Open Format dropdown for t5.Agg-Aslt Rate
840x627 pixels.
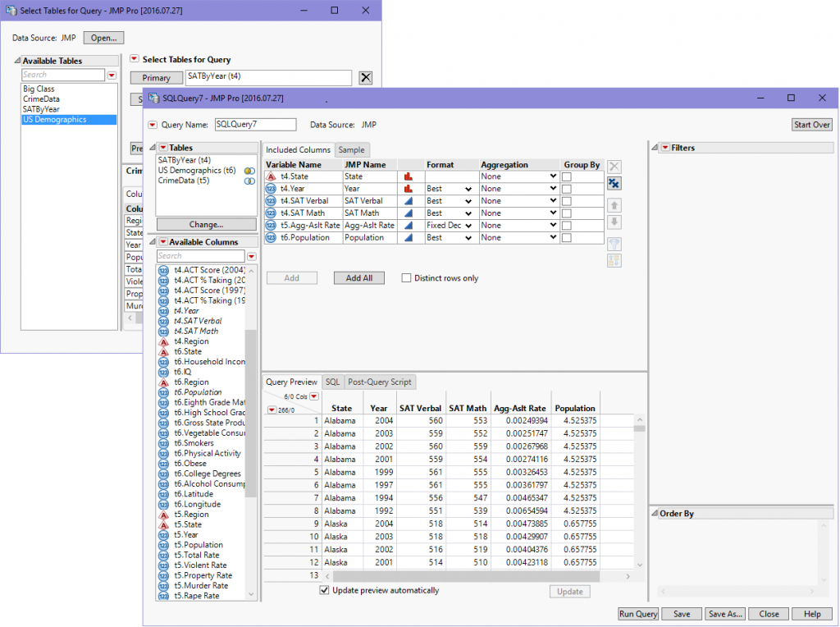[468, 226]
